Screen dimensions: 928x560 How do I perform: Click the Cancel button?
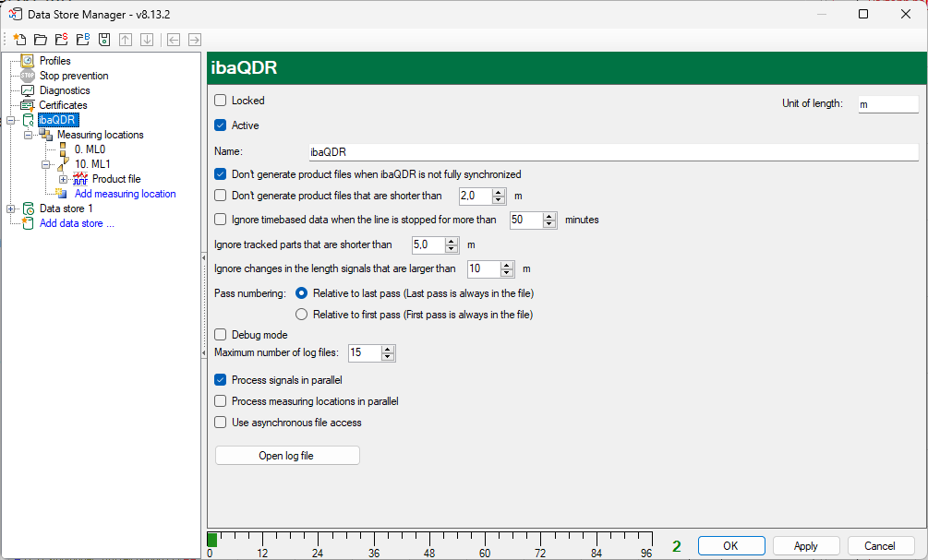880,546
